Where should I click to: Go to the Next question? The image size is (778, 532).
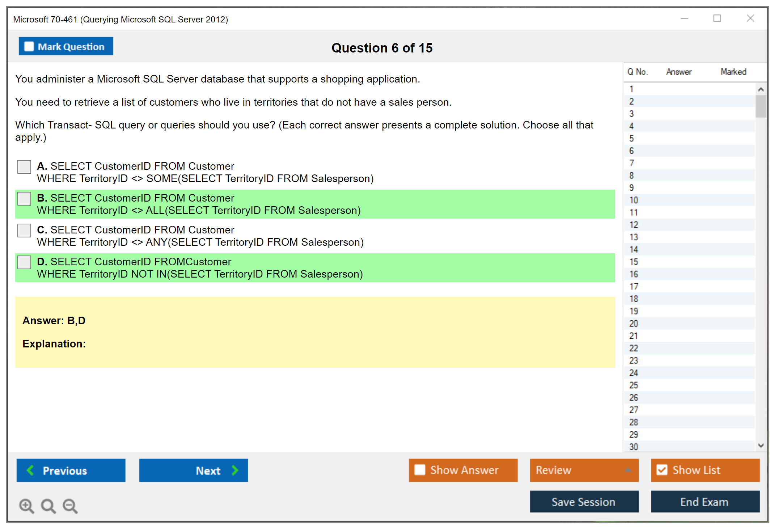[x=193, y=470]
